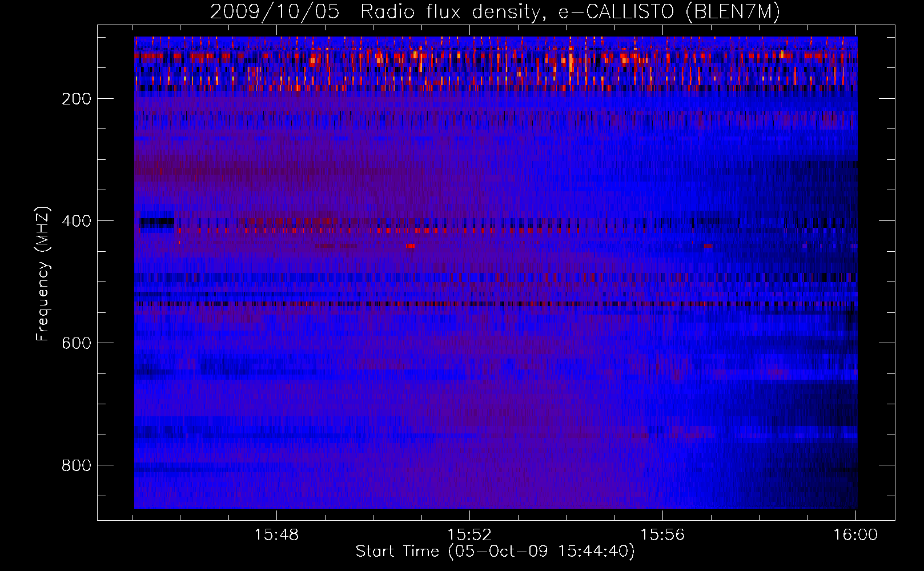Viewport: 924px width, 571px height.
Task: Click the plot title mentioning e-CALLISTO (BLEN7M)
Action: tap(495, 11)
